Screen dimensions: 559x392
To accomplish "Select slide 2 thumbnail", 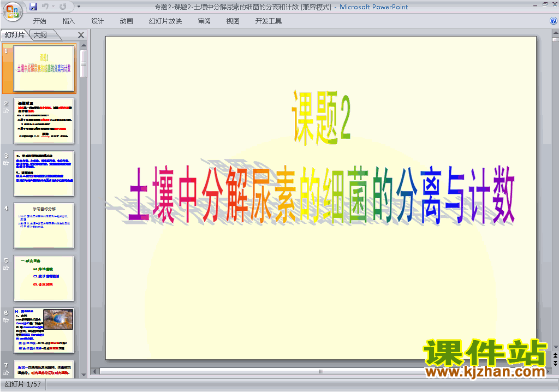I will point(44,121).
